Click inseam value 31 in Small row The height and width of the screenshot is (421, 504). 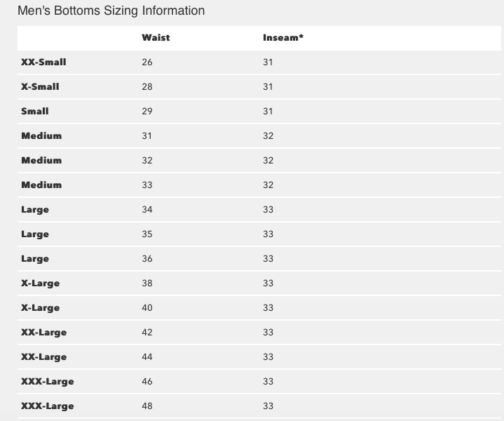pyautogui.click(x=268, y=112)
